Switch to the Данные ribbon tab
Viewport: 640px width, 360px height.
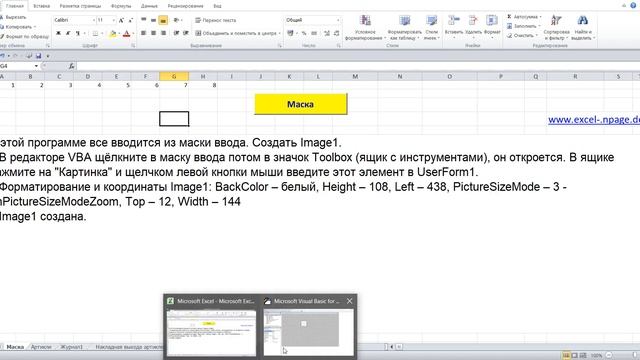[x=149, y=6]
